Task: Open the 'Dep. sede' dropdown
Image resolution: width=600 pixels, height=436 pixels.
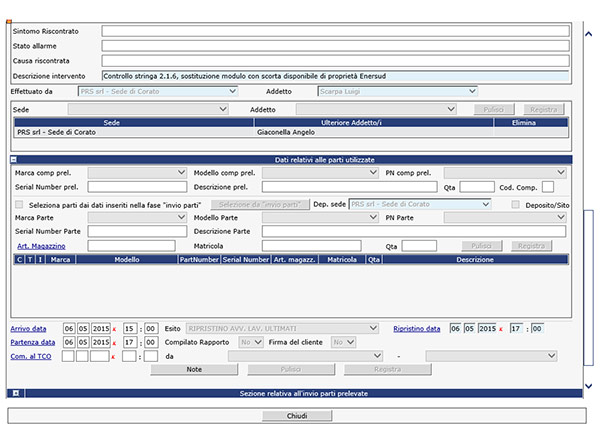Action: 420,204
